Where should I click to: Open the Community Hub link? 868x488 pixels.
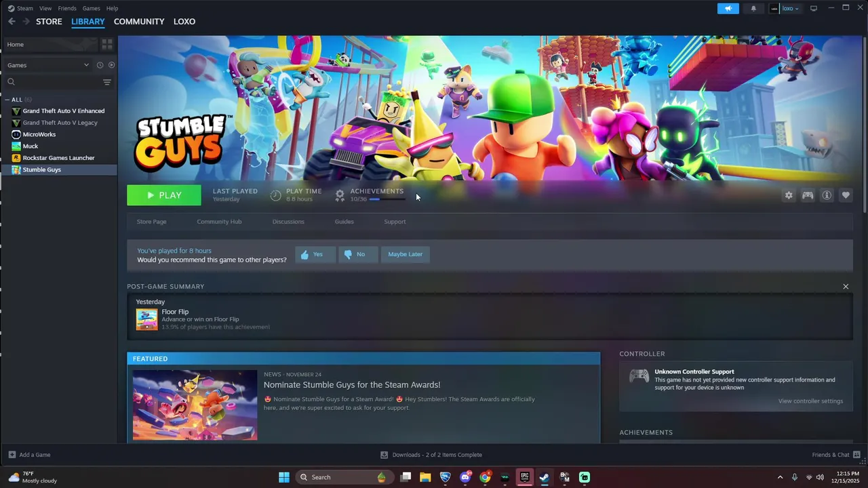219,222
